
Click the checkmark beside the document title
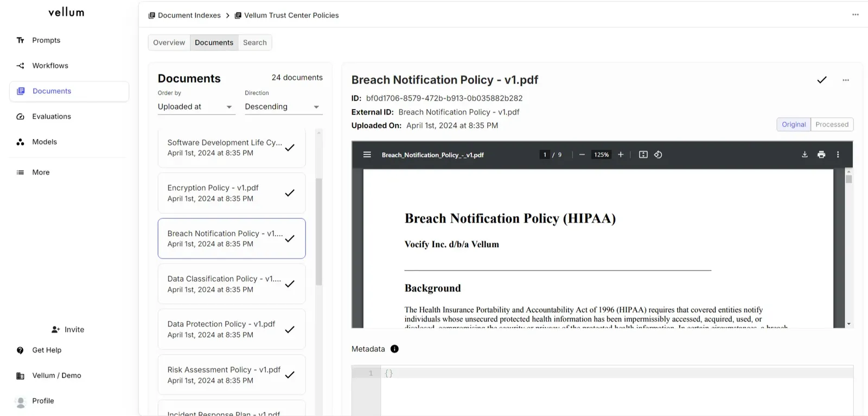tap(822, 80)
